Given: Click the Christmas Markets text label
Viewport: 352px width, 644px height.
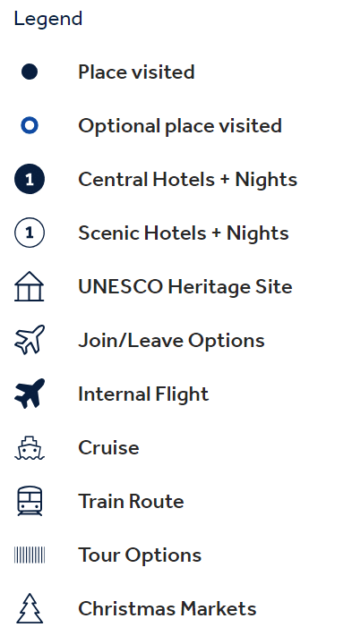Looking at the screenshot, I should coord(167,609).
